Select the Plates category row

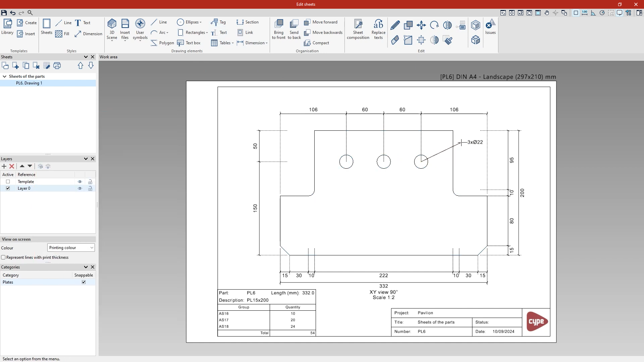[x=48, y=282]
